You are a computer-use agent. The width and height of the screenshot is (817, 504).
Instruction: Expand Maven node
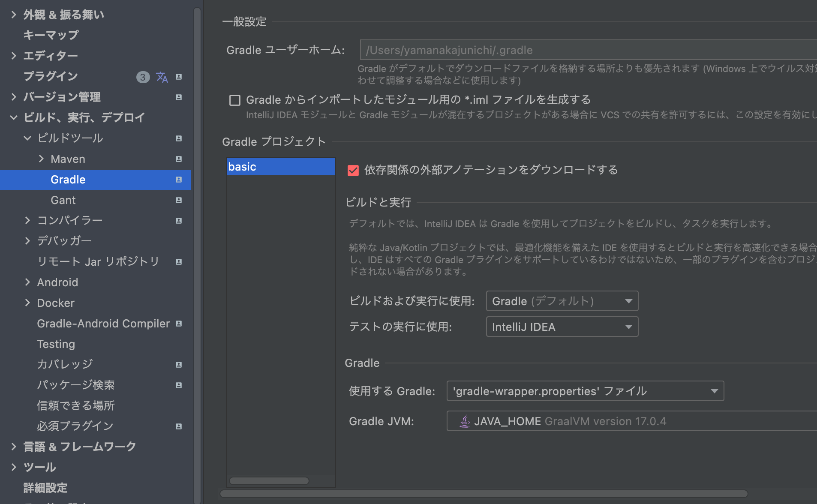41,159
